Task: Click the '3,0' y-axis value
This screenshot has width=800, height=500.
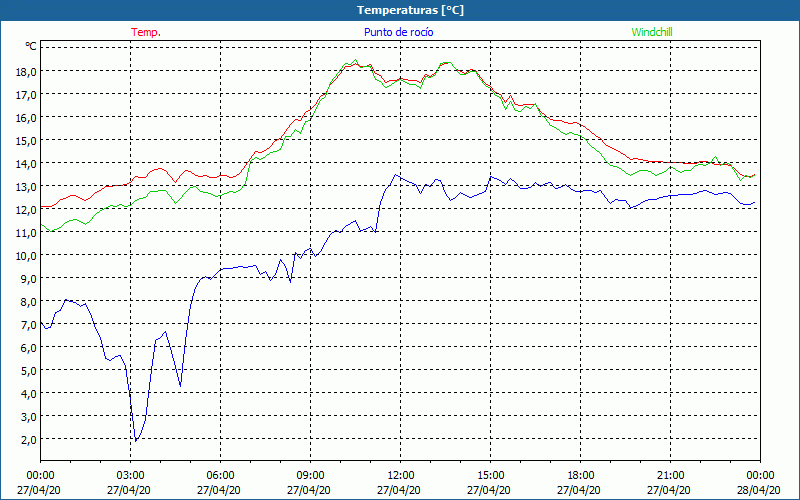Action: [x=28, y=416]
